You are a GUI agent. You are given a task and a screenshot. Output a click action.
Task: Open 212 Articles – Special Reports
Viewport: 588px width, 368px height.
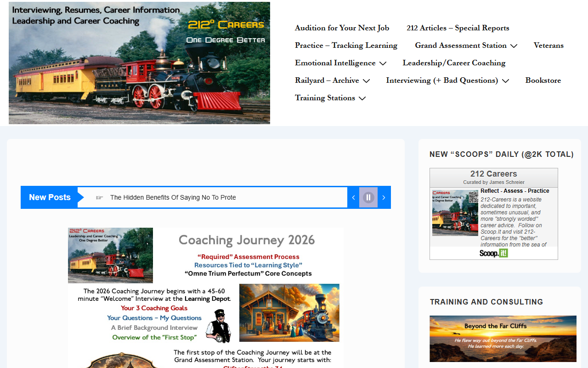(x=458, y=28)
